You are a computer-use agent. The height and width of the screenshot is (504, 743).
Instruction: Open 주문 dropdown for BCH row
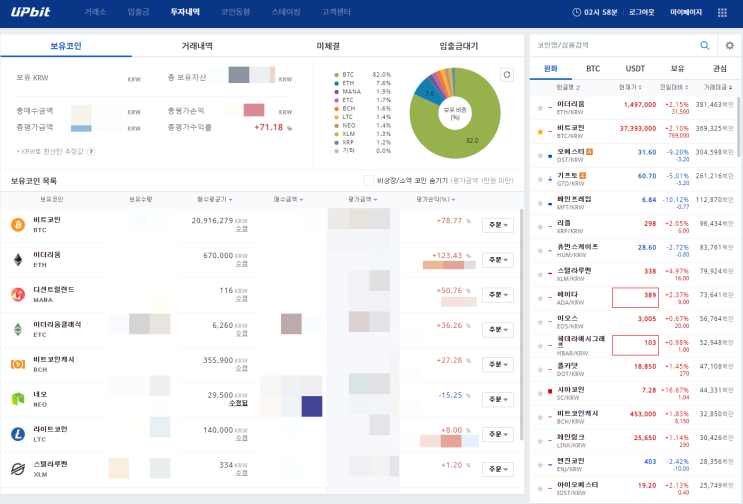click(x=498, y=364)
